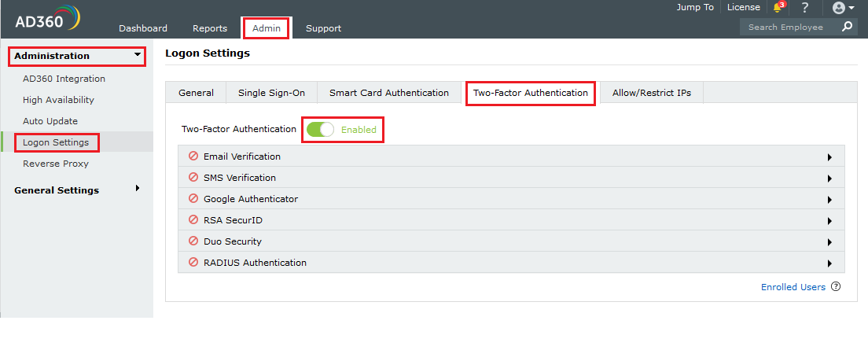The height and width of the screenshot is (361, 868).
Task: Expand the RADIUS Authentication section
Action: point(829,263)
